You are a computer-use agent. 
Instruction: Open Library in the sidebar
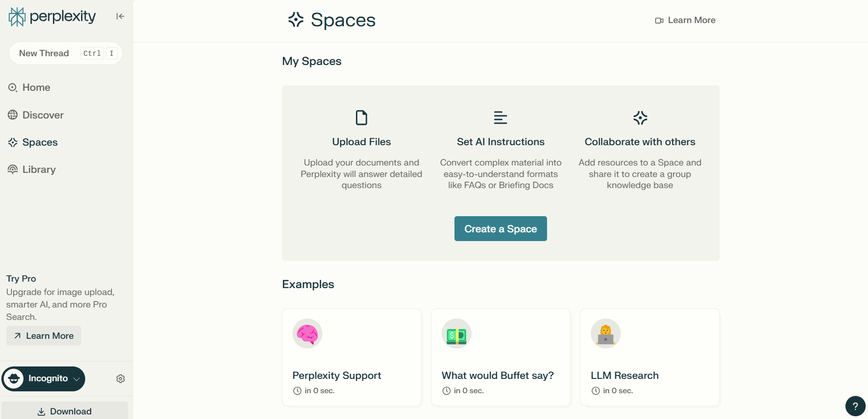click(x=39, y=170)
